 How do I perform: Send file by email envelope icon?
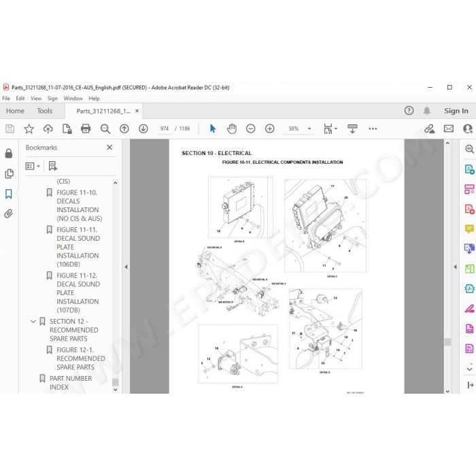(x=449, y=129)
